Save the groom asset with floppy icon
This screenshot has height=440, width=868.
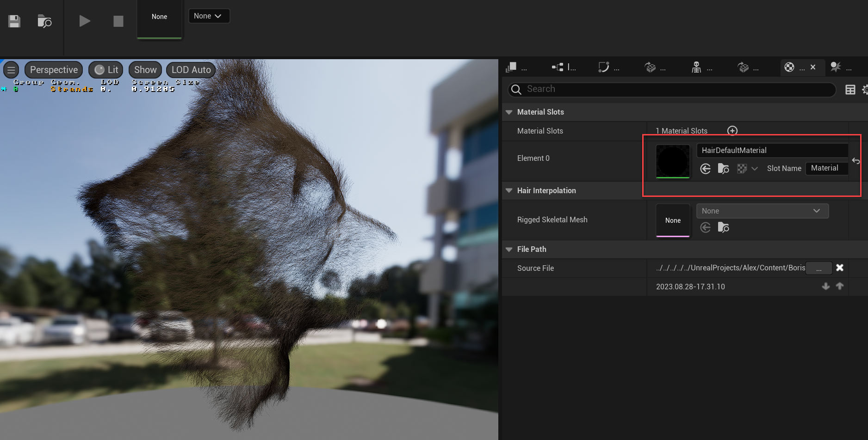coord(14,21)
